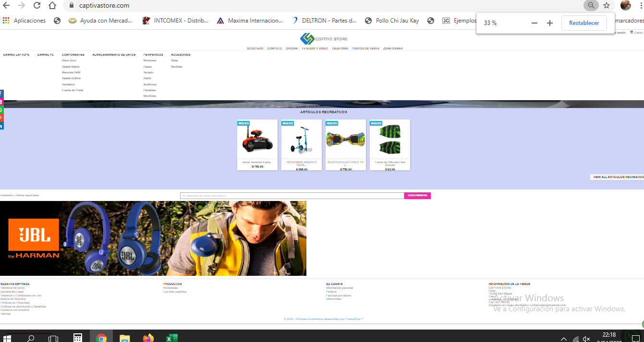
Task: Click the Instagram social sidebar icon
Action: [x=1, y=102]
